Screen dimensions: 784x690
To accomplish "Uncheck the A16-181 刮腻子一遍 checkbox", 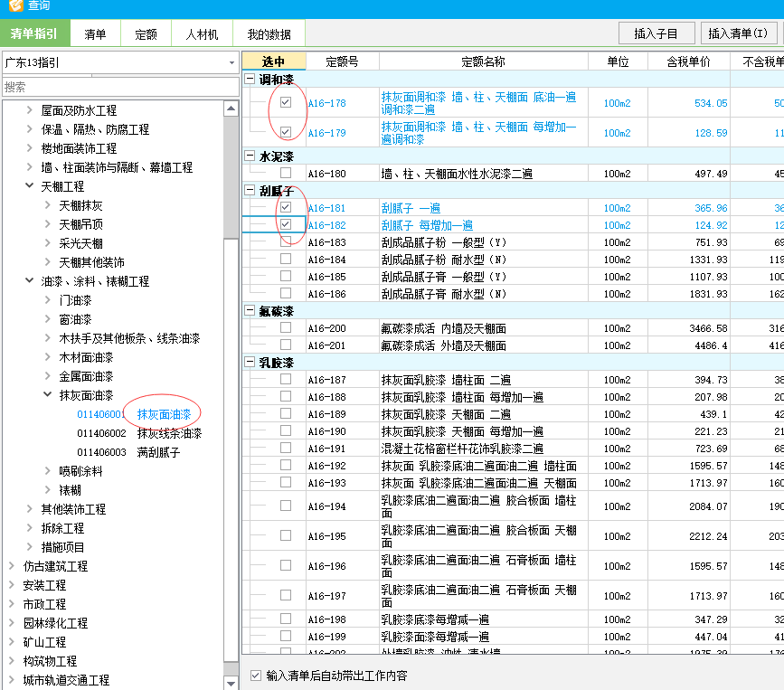I will (x=286, y=207).
